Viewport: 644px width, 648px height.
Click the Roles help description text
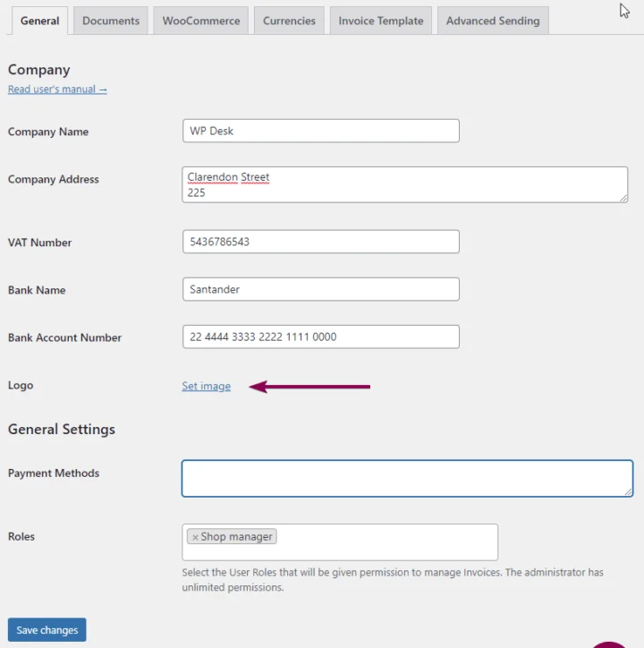[x=393, y=580]
